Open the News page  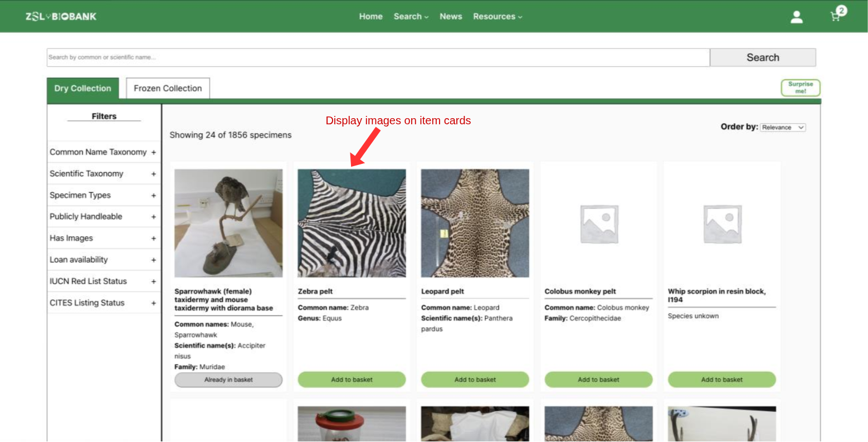pyautogui.click(x=451, y=17)
